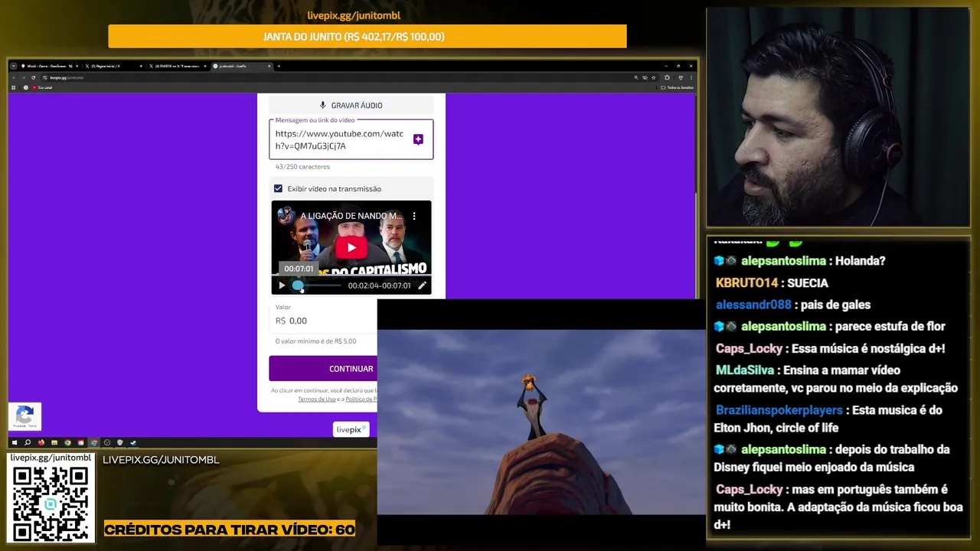Click the livepix logo badge
The image size is (980, 551).
coord(351,429)
